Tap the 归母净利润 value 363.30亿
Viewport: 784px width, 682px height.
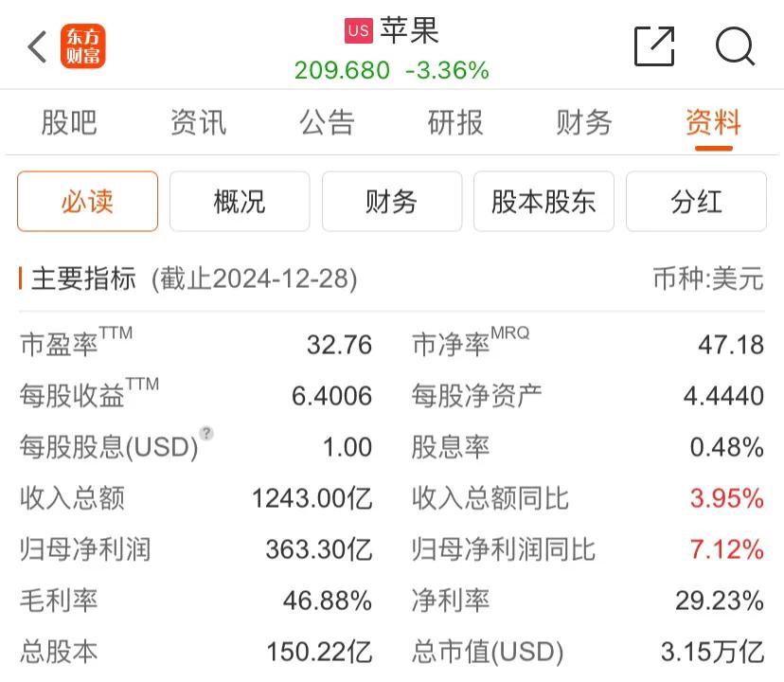[x=319, y=549]
